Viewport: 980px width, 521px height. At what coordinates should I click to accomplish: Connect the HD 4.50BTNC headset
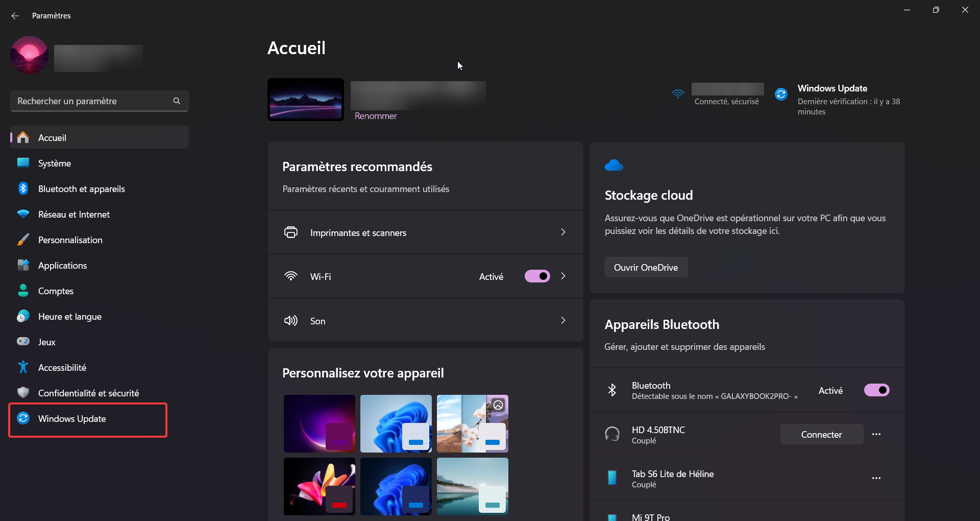pyautogui.click(x=821, y=434)
